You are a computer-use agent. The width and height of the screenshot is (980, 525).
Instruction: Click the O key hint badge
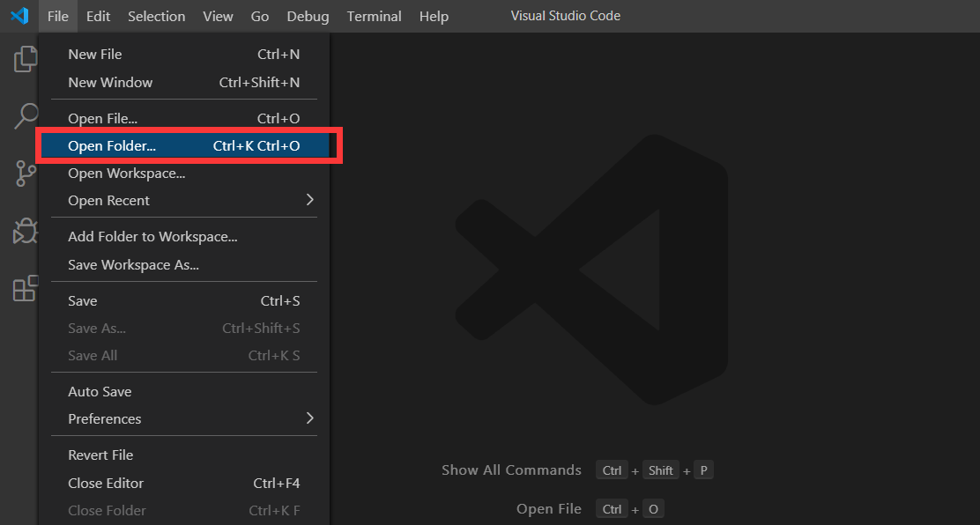point(653,509)
